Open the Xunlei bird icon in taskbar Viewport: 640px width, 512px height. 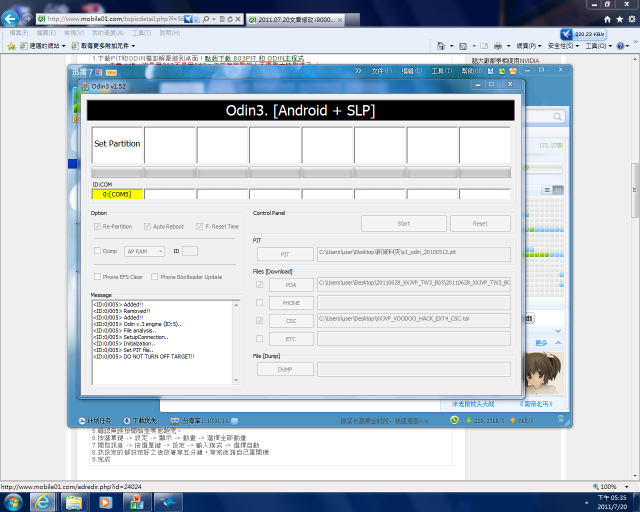pos(168,502)
